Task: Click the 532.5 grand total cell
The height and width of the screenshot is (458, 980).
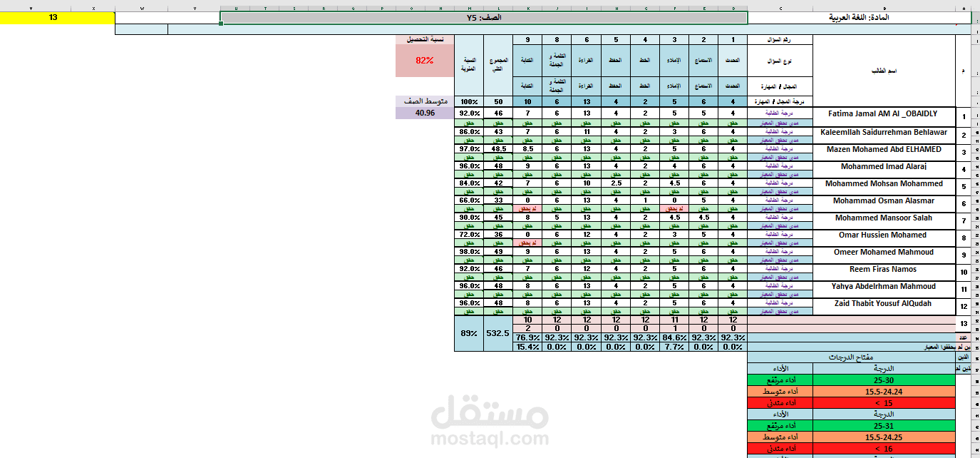Action: [x=498, y=332]
